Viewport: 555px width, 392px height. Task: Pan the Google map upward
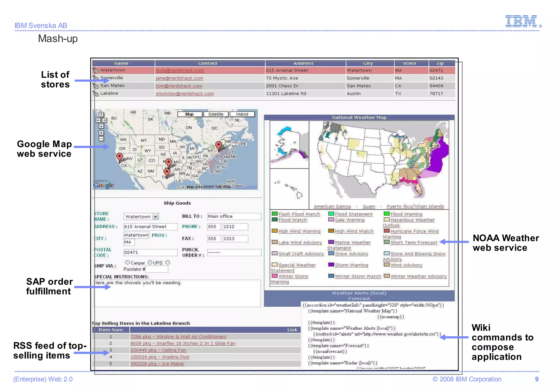coord(101,115)
